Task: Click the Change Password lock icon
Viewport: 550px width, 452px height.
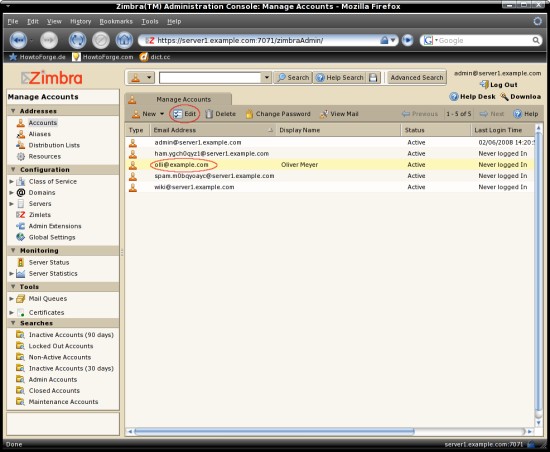Action: pos(249,114)
